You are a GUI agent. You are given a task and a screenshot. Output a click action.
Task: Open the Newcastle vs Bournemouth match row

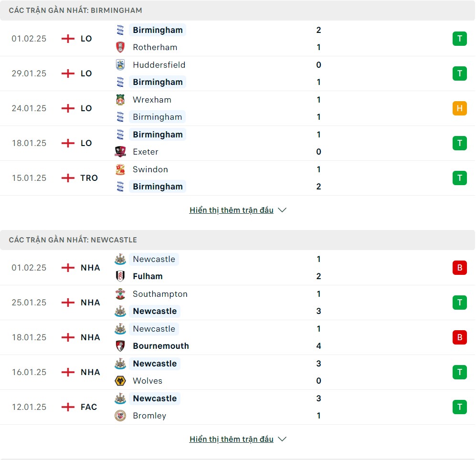click(237, 337)
